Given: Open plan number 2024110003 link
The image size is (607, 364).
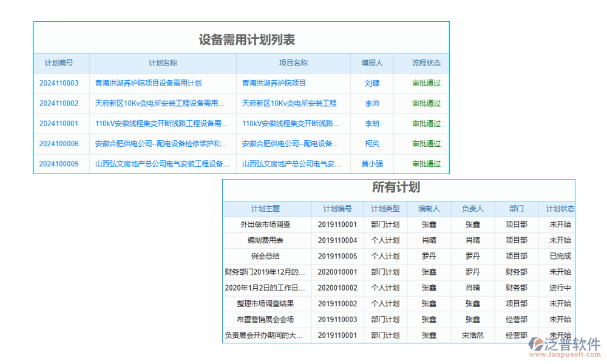Looking at the screenshot, I should coord(59,83).
